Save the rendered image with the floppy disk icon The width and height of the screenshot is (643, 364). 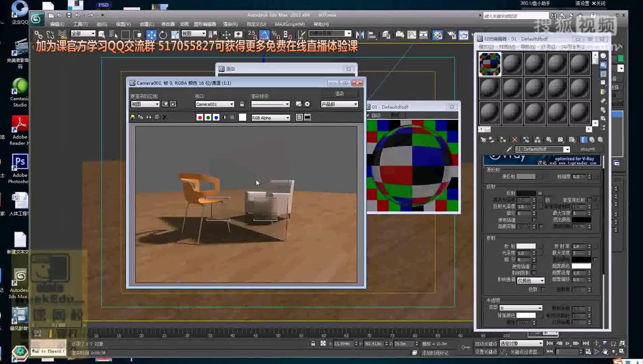tap(132, 117)
